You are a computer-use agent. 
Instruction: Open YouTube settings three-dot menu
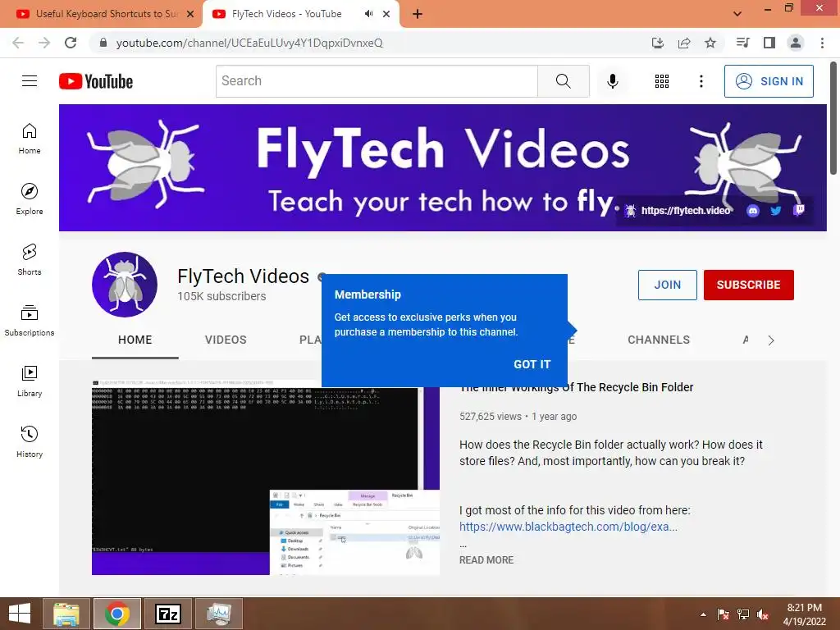tap(701, 81)
